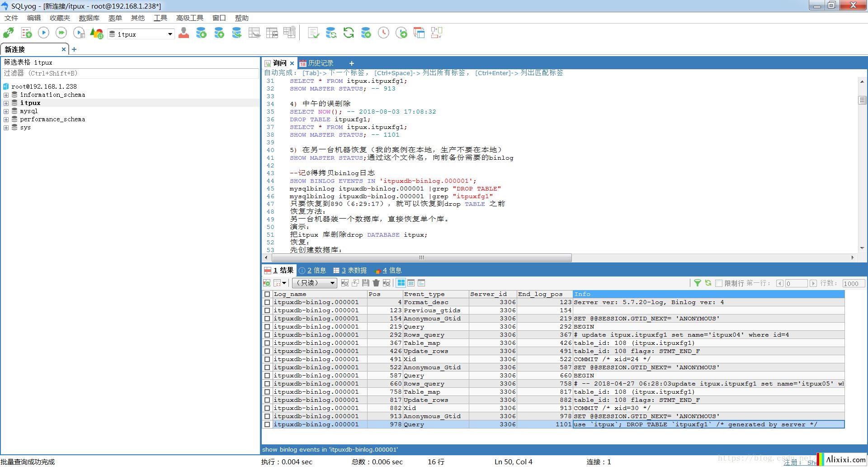Image resolution: width=868 pixels, height=467 pixels.
Task: Check the row with Pos 219 Query
Action: [267, 327]
